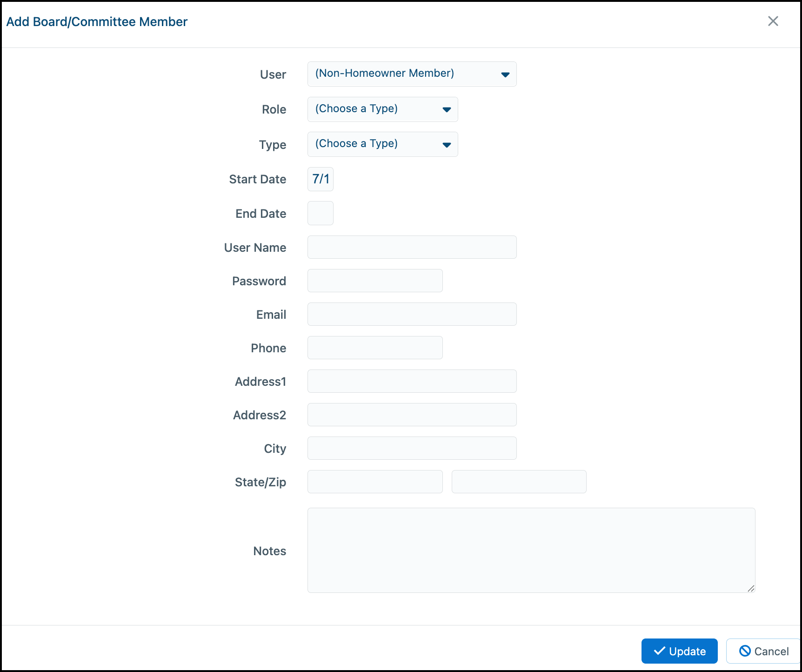
Task: Click into the Email field
Action: 412,314
